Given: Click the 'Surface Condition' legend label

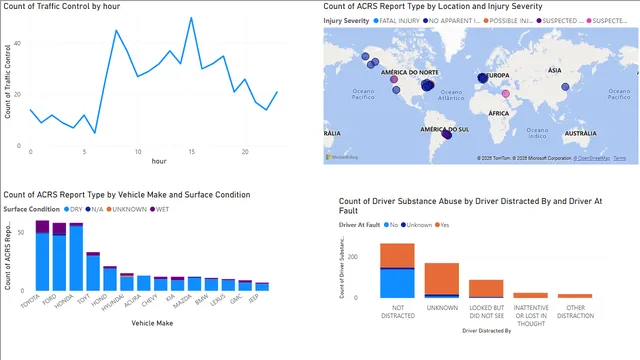Looking at the screenshot, I should [31, 209].
